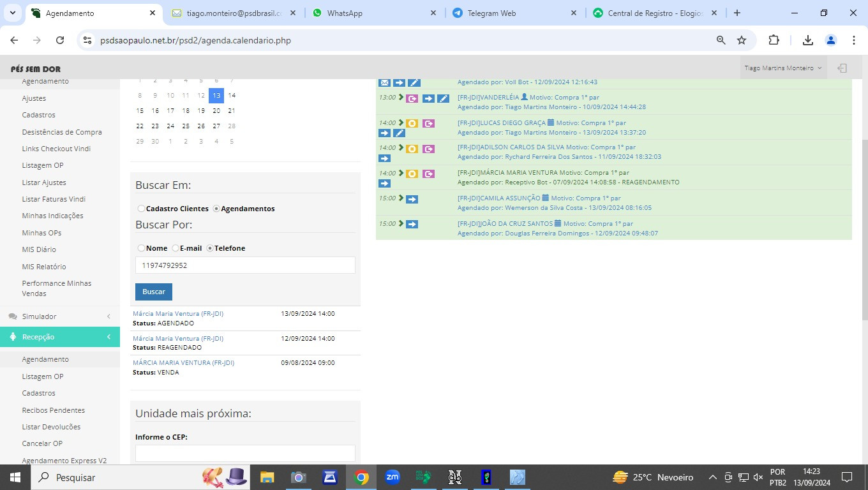Click blue arrow icon for VANDERLÉIA appointment
The width and height of the screenshot is (868, 490).
[428, 98]
